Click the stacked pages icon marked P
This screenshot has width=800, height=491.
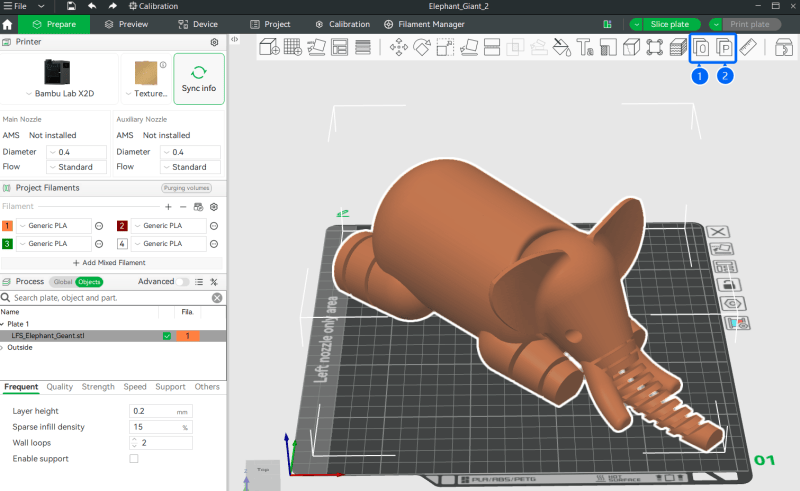pos(724,47)
